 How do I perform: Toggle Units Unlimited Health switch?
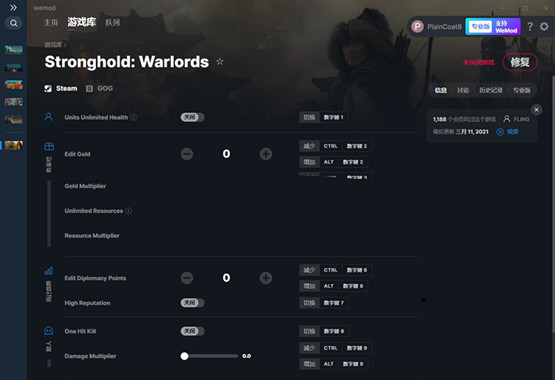click(193, 117)
